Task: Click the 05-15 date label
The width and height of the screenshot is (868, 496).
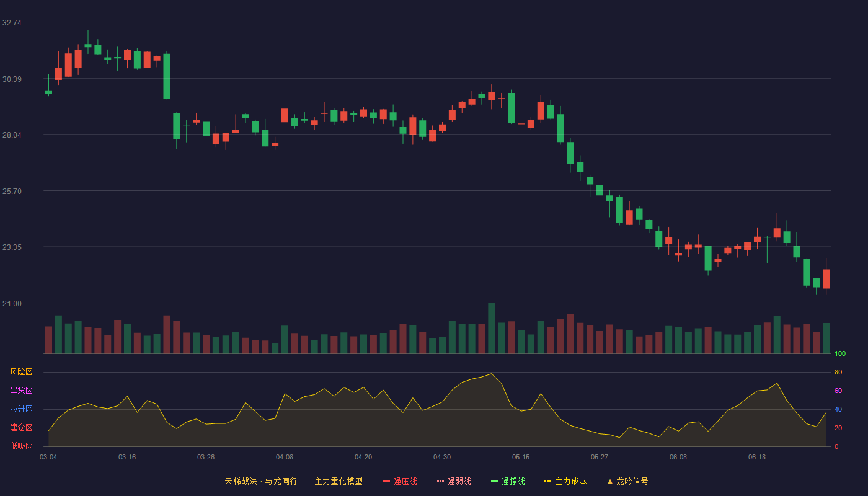Action: coord(521,457)
